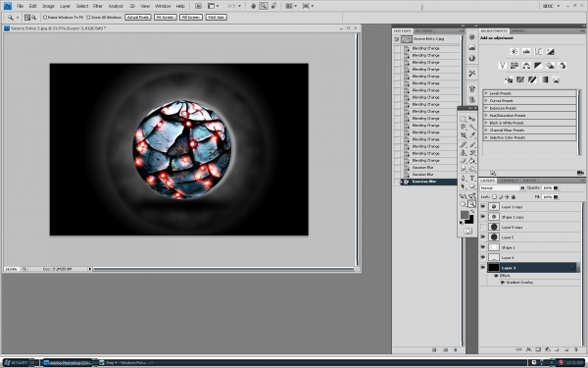Select the Pen tool
The height and width of the screenshot is (368, 588).
464,179
